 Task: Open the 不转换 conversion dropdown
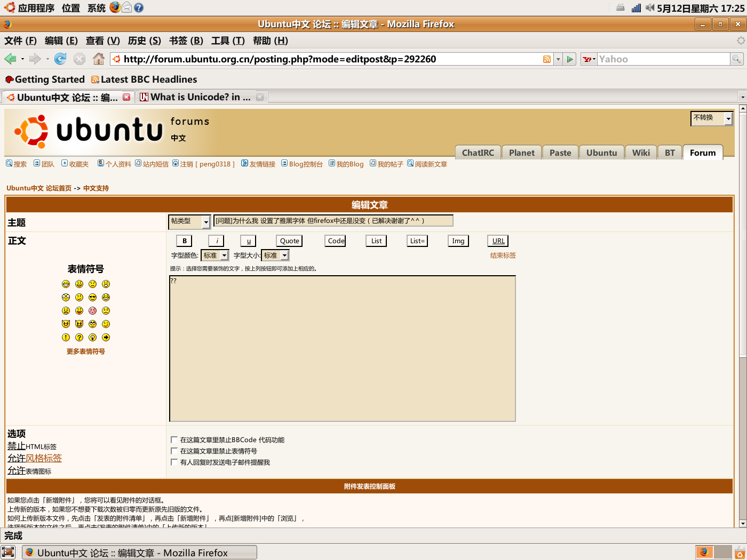click(712, 118)
